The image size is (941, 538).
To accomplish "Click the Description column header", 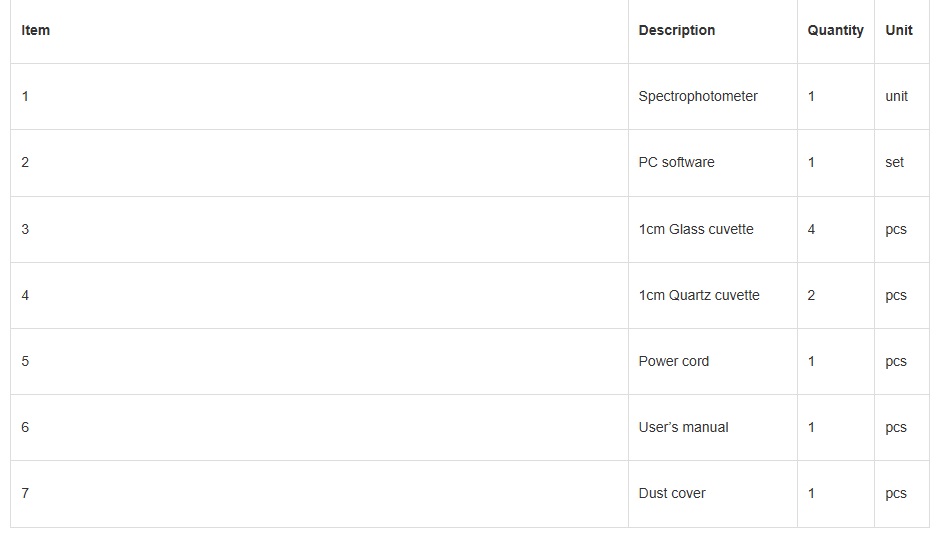I will tap(677, 30).
